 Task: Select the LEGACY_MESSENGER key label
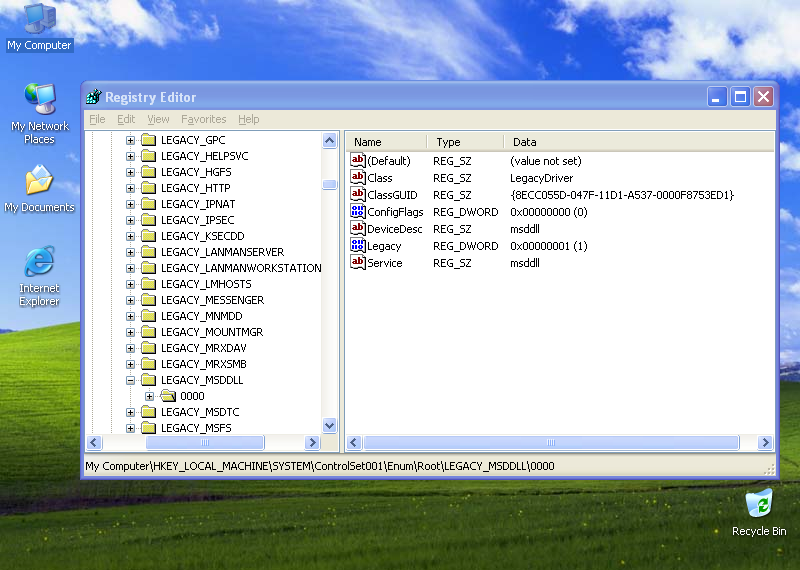point(212,300)
